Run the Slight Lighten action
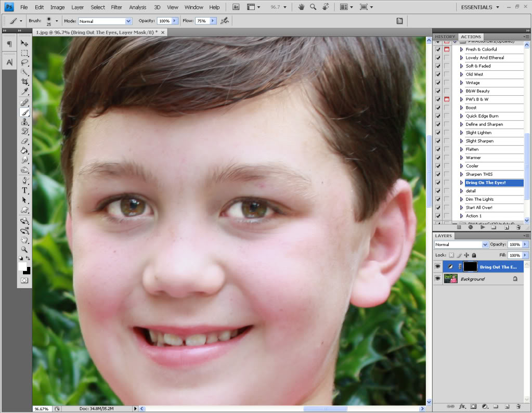Image resolution: width=532 pixels, height=413 pixels. click(478, 133)
